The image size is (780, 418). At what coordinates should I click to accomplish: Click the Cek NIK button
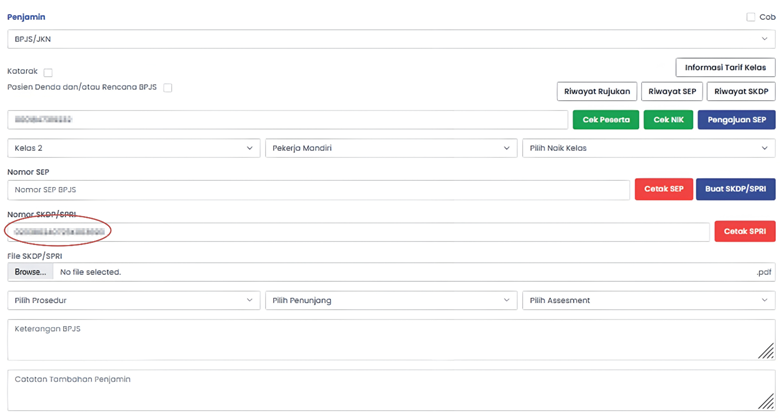pyautogui.click(x=668, y=120)
